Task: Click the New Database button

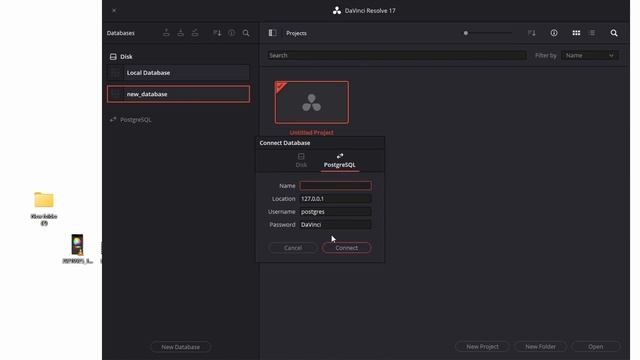Action: click(181, 347)
